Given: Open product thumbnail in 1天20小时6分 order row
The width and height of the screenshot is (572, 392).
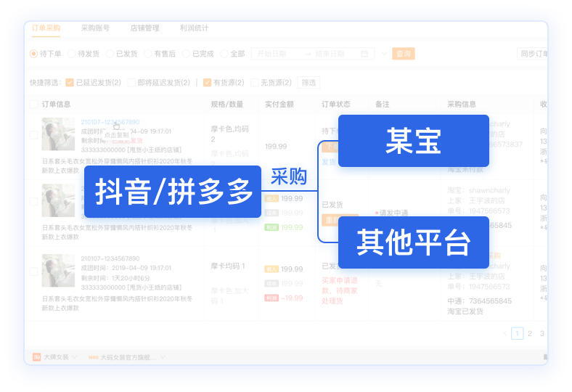Looking at the screenshot, I should (58, 271).
